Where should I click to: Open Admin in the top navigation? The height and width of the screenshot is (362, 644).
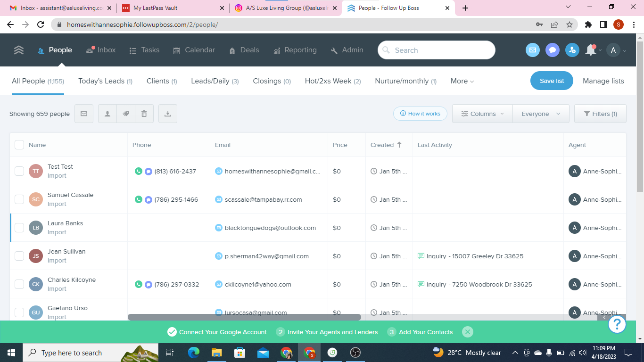tap(347, 50)
